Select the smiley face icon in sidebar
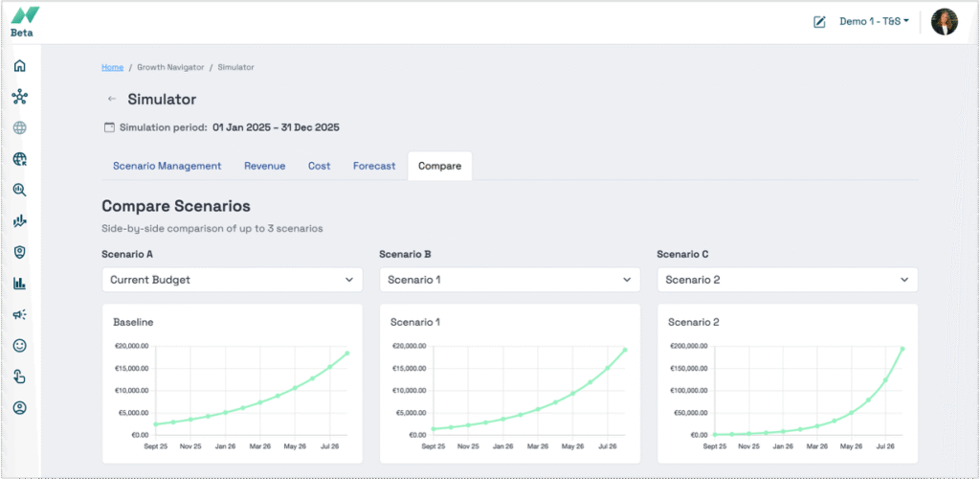 (20, 345)
